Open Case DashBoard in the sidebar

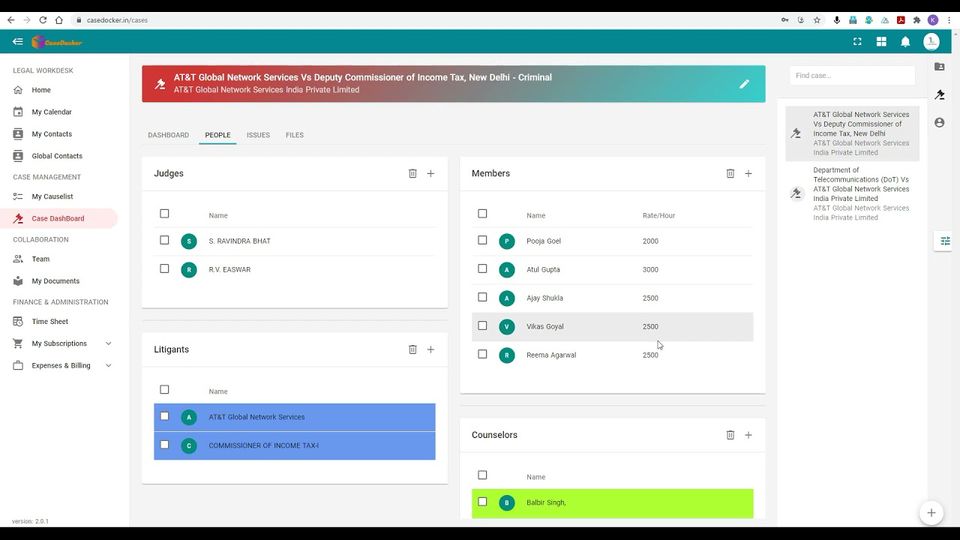59,219
